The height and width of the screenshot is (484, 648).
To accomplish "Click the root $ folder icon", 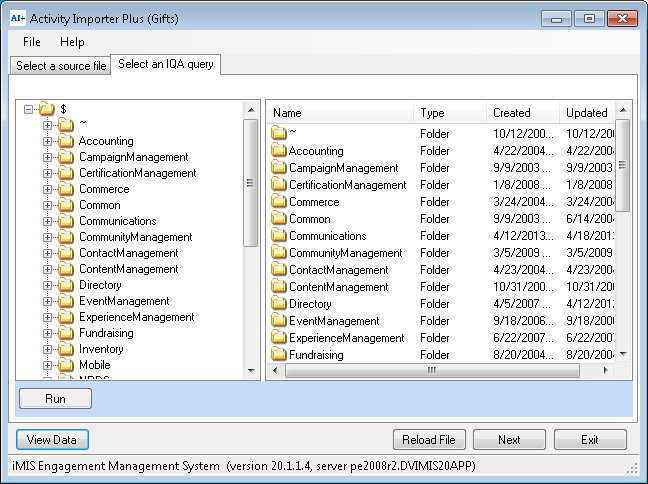I will [47, 109].
